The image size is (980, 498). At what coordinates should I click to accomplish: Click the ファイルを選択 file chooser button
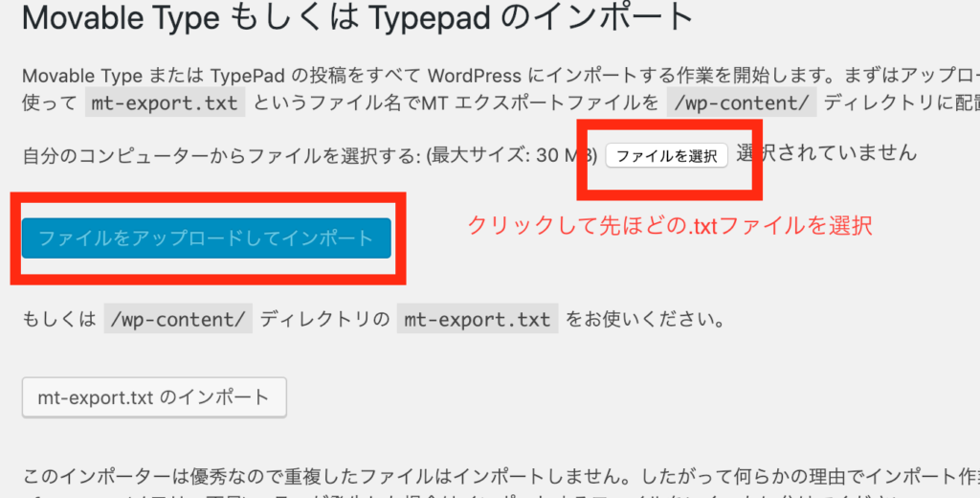pyautogui.click(x=666, y=156)
